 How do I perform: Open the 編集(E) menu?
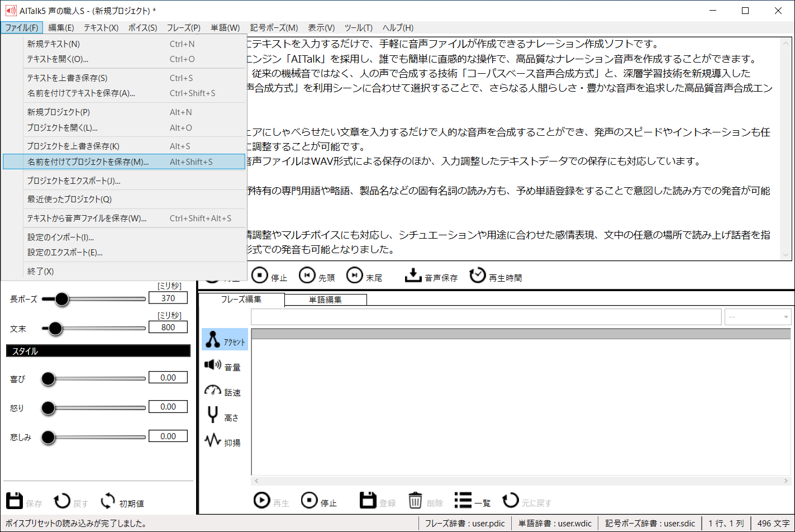(61, 28)
